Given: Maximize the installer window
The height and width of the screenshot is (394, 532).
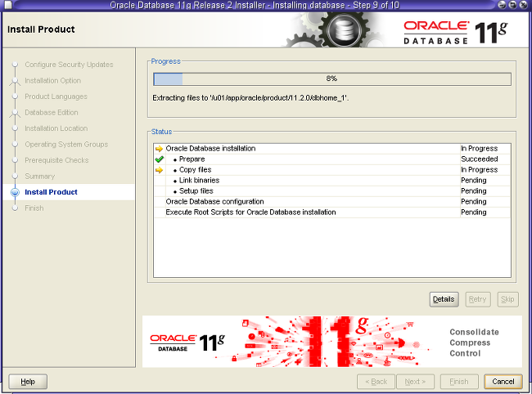Looking at the screenshot, I should click(512, 5).
